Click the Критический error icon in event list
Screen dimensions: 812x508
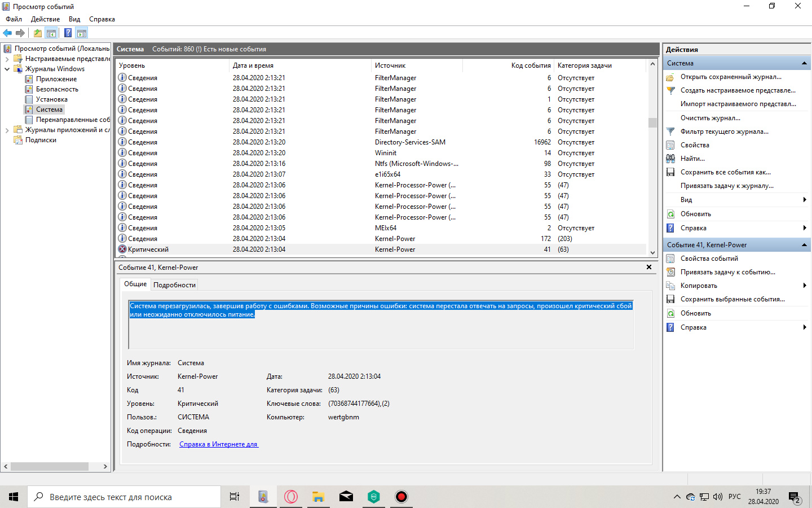122,249
